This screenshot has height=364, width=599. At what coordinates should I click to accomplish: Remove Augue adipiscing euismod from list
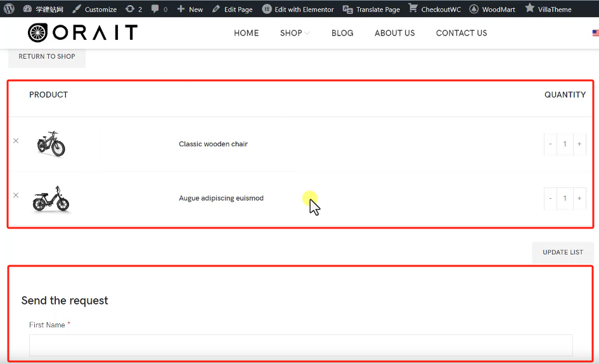pos(16,195)
